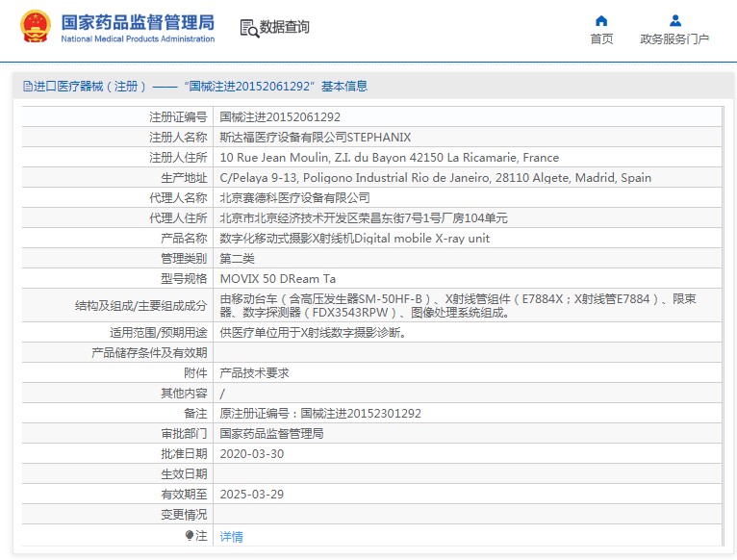
Task: Open the user portal icon 政务服务门户
Action: (x=675, y=21)
